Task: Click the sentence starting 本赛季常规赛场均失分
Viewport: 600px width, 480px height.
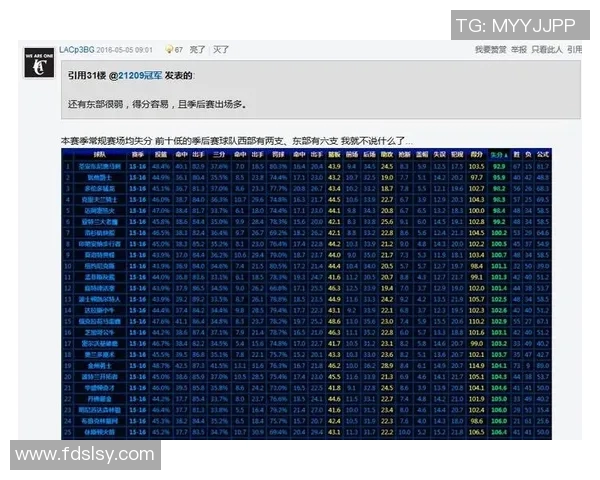Action: pos(236,141)
